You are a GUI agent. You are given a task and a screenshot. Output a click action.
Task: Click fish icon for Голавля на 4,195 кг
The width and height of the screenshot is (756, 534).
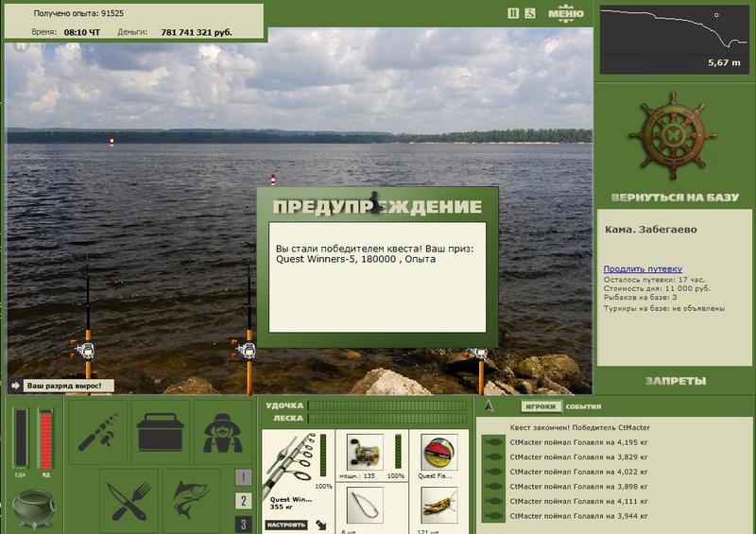(493, 442)
